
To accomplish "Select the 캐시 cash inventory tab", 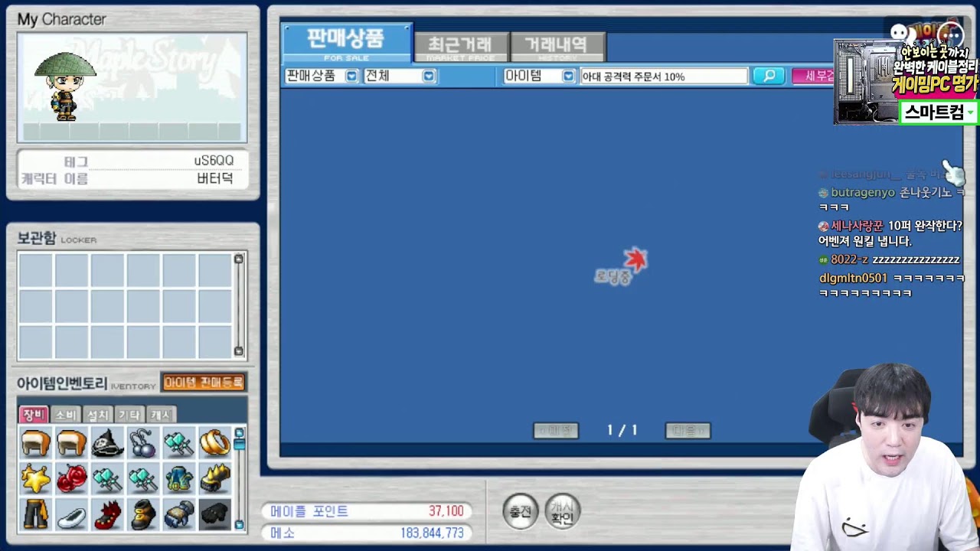I will point(160,414).
